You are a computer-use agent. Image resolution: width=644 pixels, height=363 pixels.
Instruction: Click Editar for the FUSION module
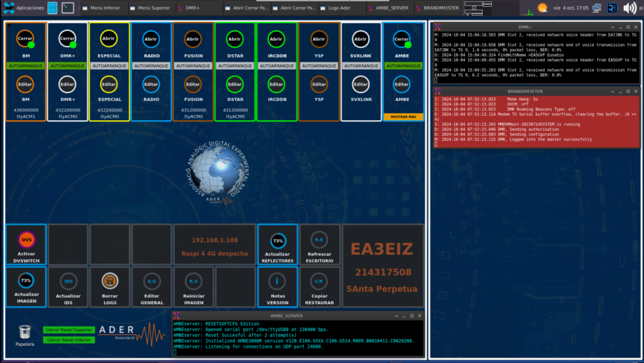coord(192,84)
